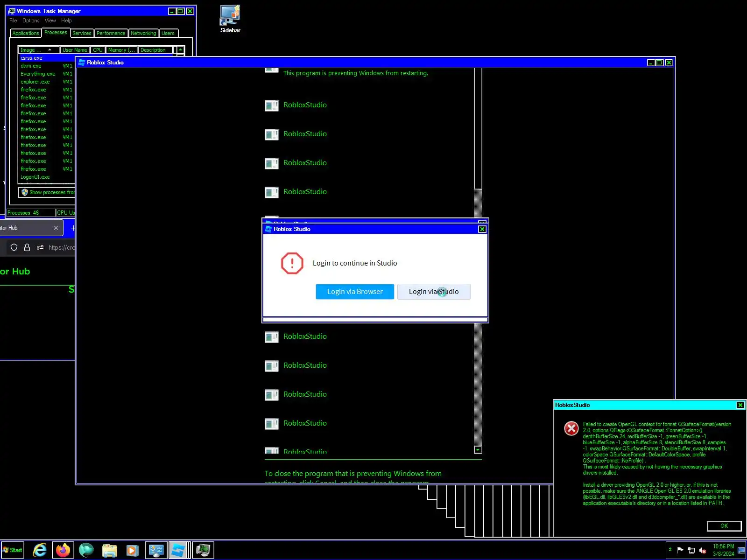Close the RobloxStudio OpenGL error dialog

click(740, 405)
